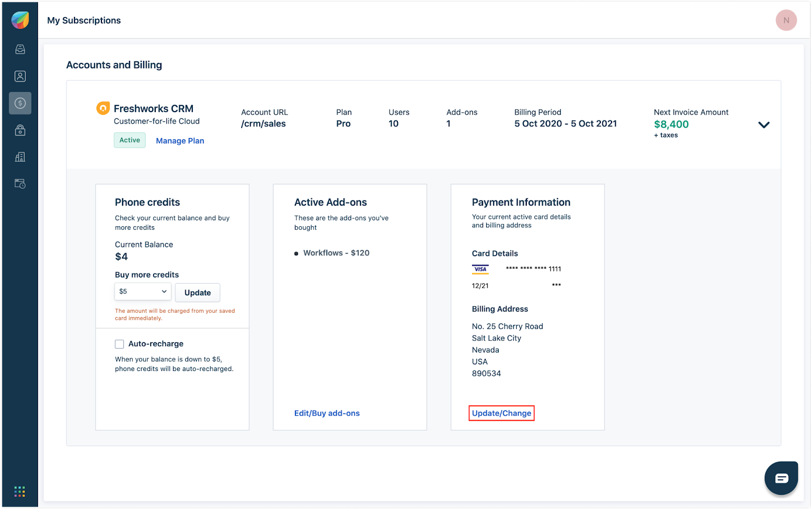Click the /crm/sales account URL
The height and width of the screenshot is (509, 812).
(263, 124)
